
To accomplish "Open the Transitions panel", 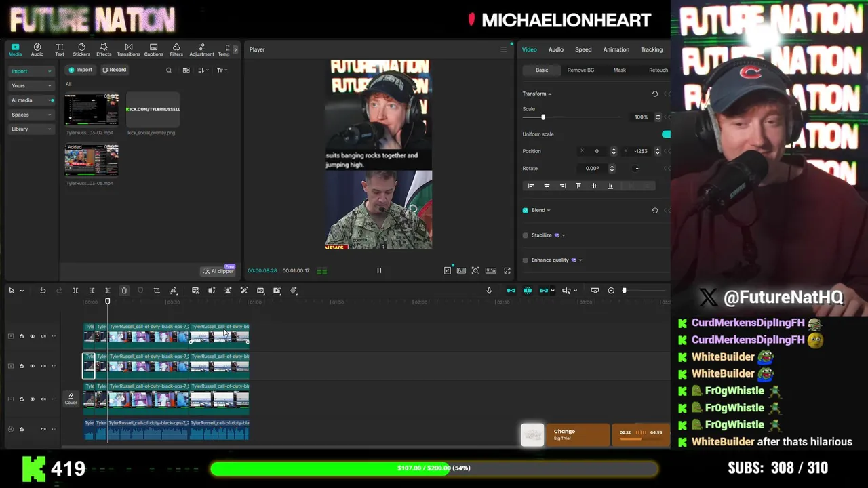I will [x=128, y=49].
